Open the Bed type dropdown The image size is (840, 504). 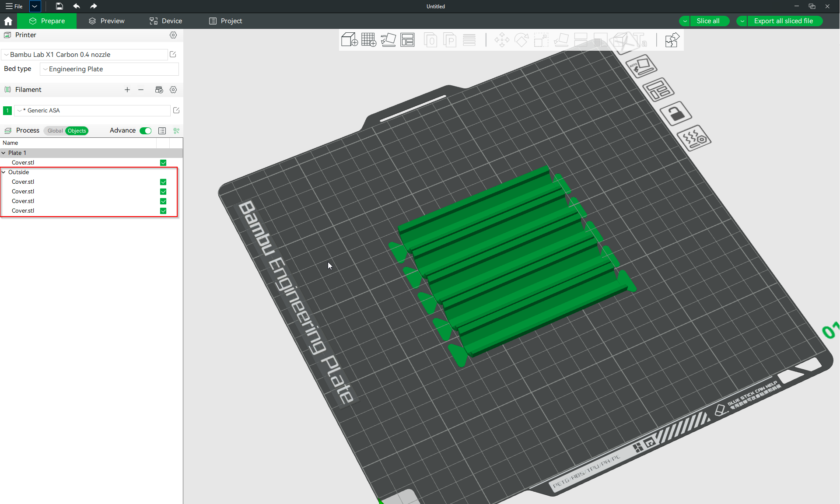tap(108, 69)
